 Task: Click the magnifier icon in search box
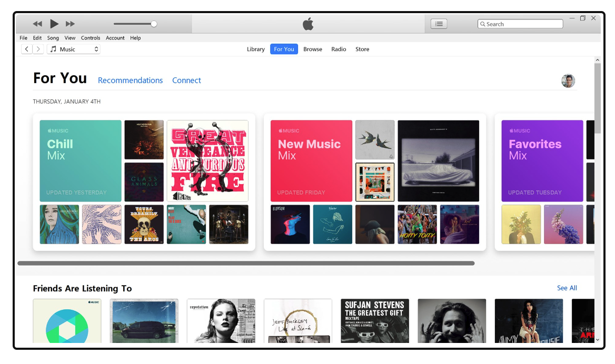click(x=483, y=24)
